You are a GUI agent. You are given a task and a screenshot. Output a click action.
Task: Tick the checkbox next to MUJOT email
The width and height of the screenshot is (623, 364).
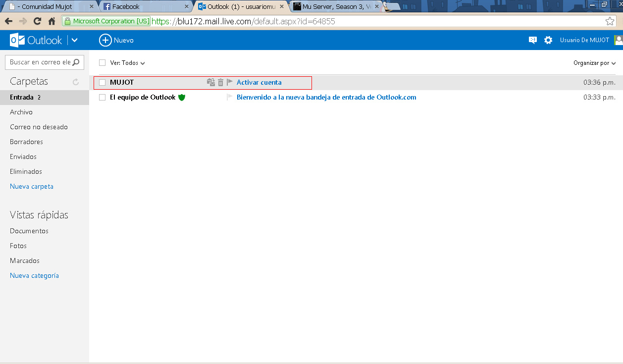pos(103,82)
